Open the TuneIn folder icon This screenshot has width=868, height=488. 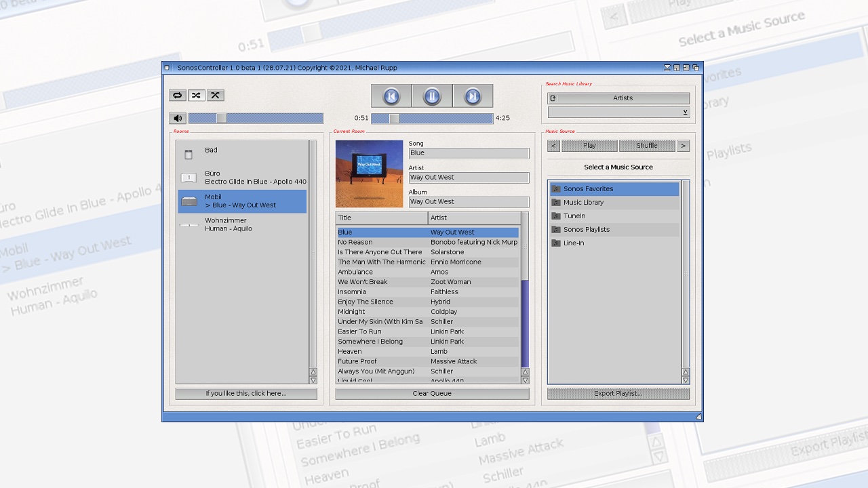pyautogui.click(x=555, y=216)
